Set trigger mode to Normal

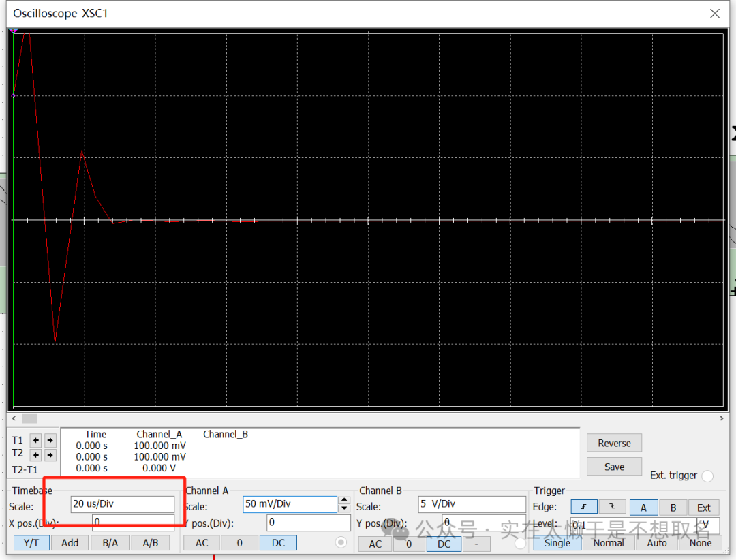pyautogui.click(x=608, y=542)
